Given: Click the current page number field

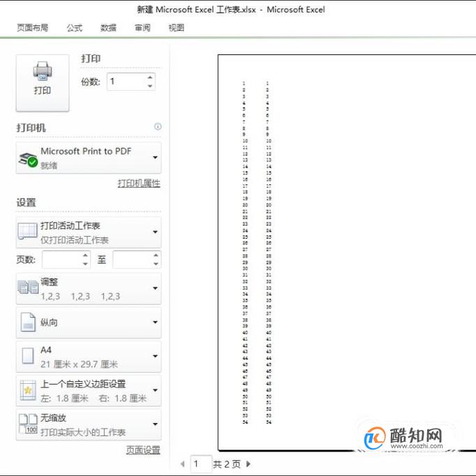Looking at the screenshot, I should [x=201, y=464].
